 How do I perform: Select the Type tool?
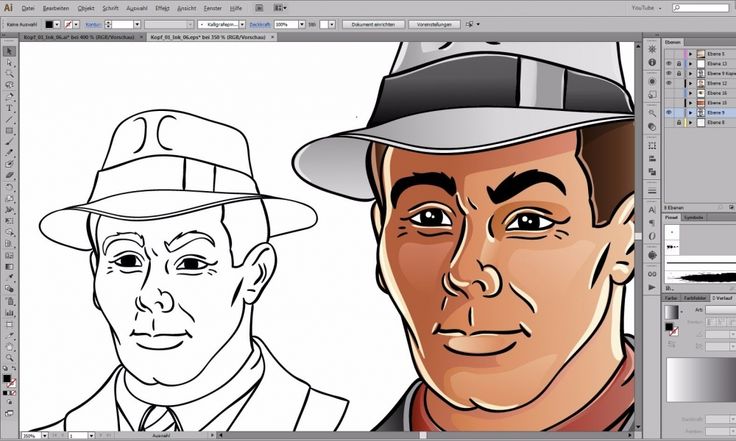click(9, 108)
